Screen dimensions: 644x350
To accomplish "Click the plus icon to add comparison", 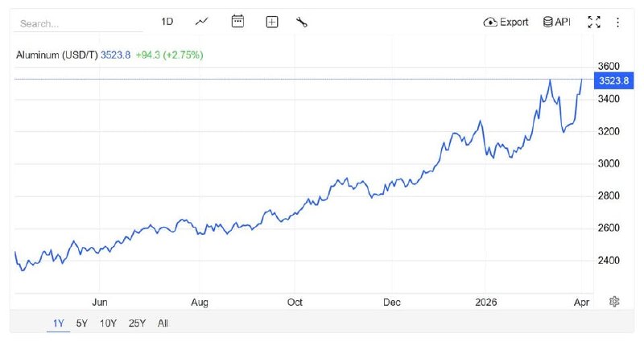I will (x=272, y=23).
